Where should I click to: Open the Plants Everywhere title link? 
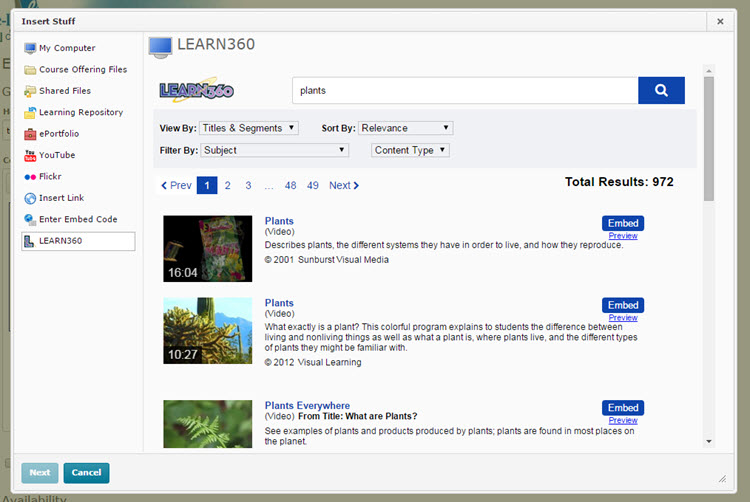(x=307, y=405)
